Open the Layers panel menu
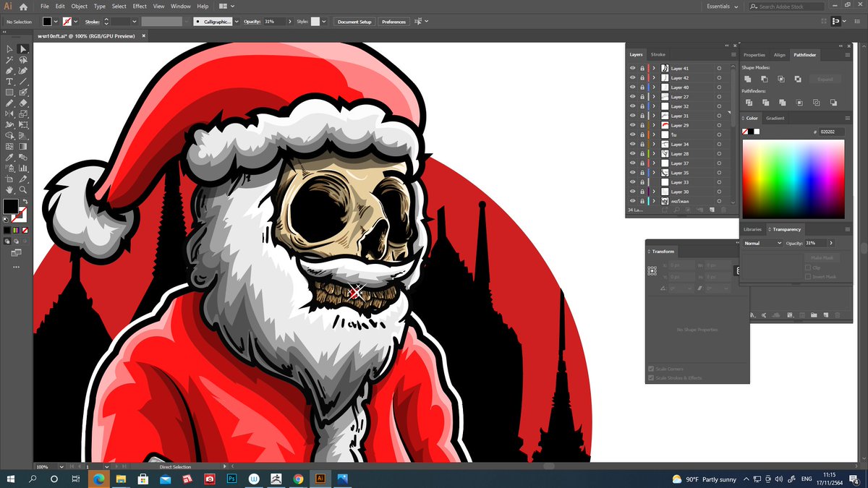This screenshot has width=868, height=488. [733, 54]
